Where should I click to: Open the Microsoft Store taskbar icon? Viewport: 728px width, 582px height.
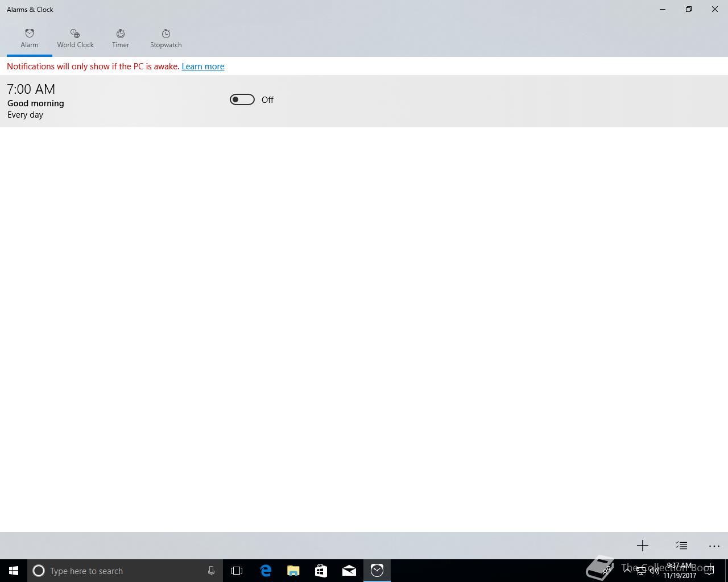coord(321,571)
